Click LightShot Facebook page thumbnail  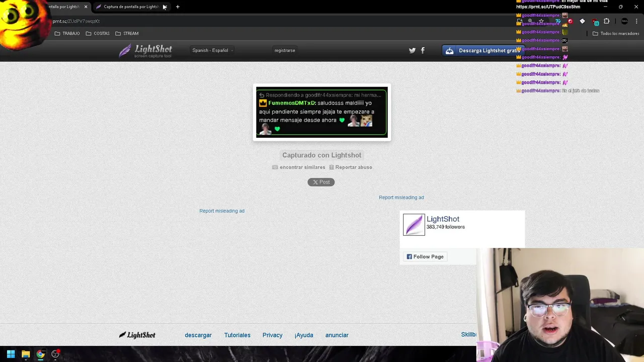pyautogui.click(x=414, y=225)
